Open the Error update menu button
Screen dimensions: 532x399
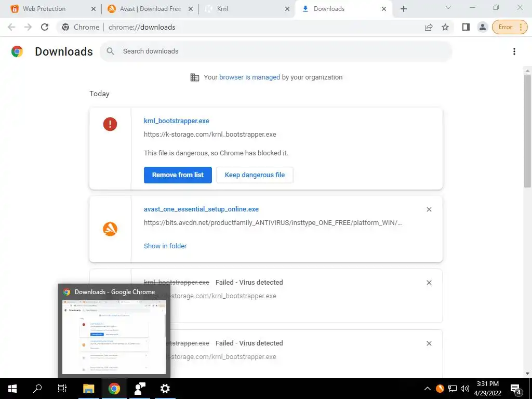coord(510,27)
